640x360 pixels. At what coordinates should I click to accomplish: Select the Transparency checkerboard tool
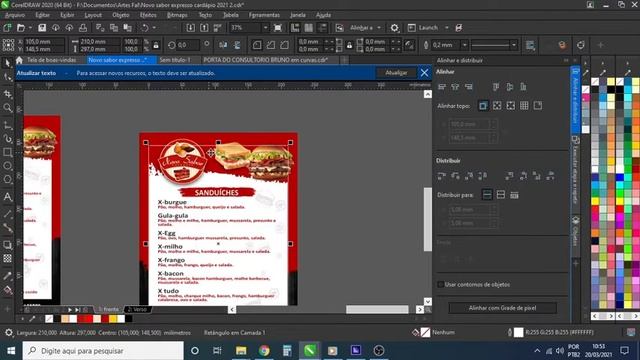pyautogui.click(x=7, y=258)
